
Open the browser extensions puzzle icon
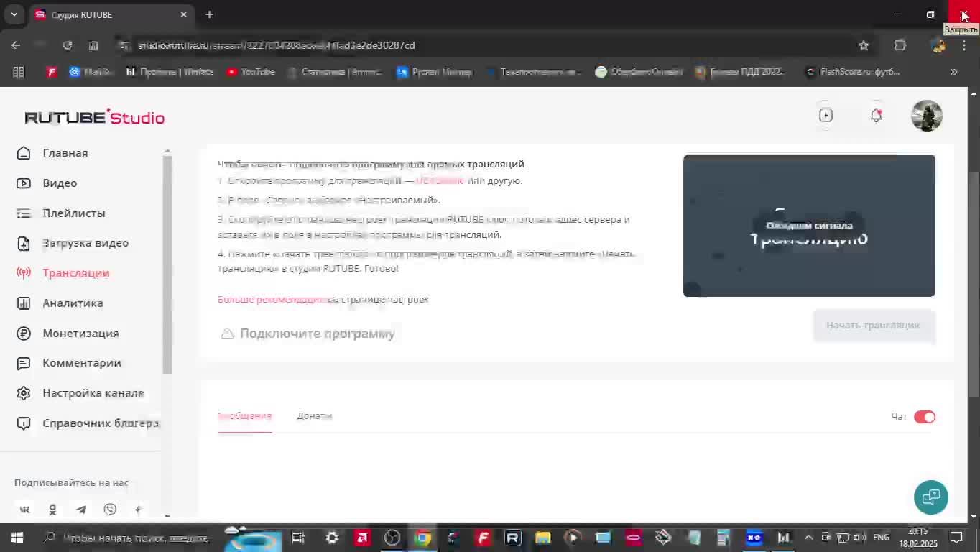coord(900,45)
